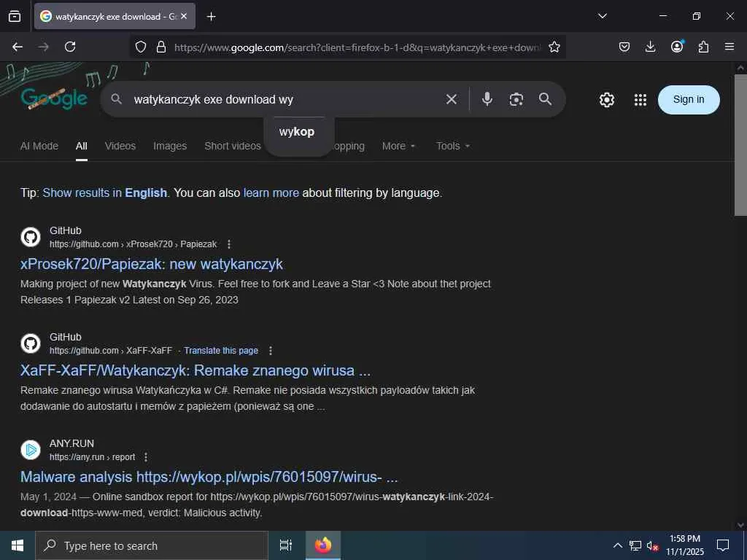Show hidden system tray icons
This screenshot has width=747, height=560.
click(617, 545)
